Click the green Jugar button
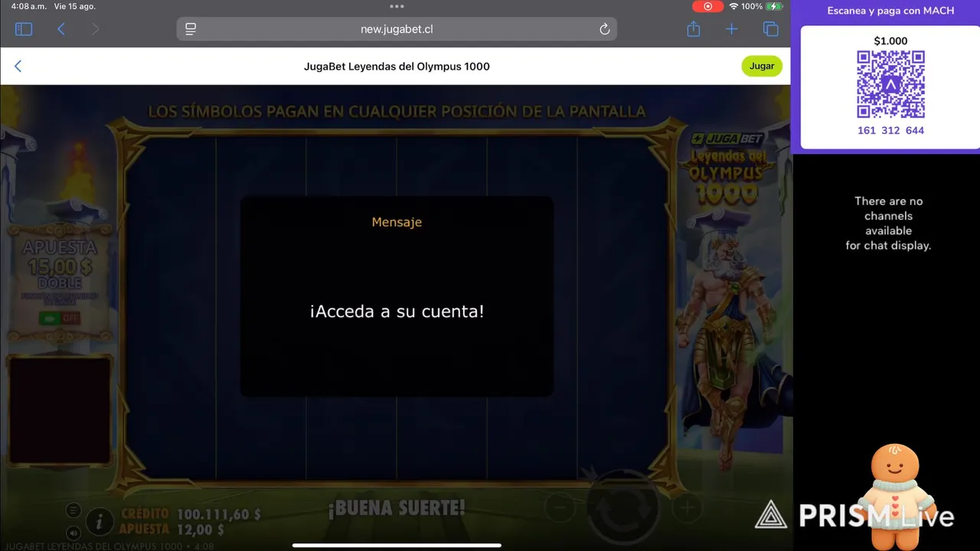The width and height of the screenshot is (980, 551). 762,66
